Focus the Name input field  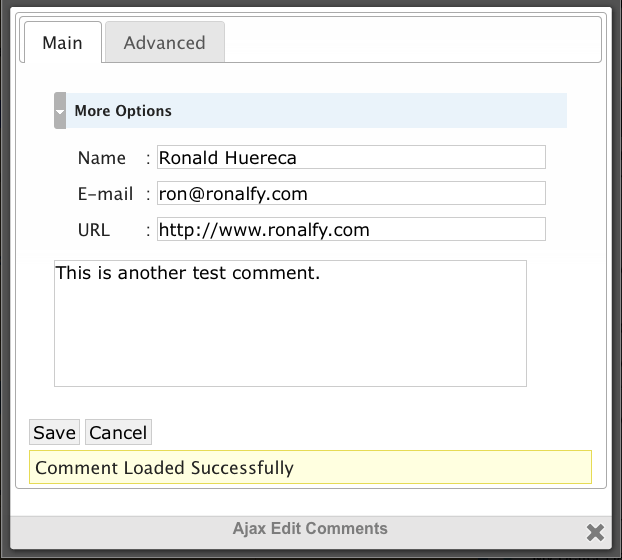pos(350,158)
